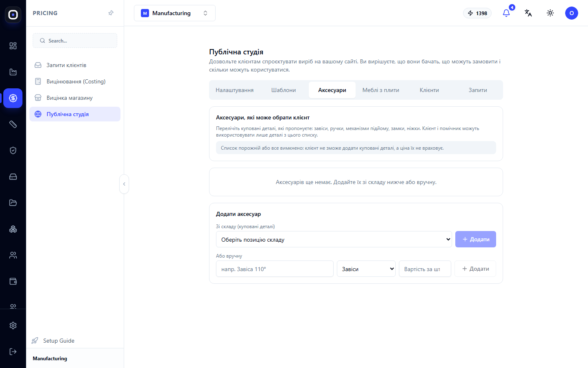Switch to the "Шаблони" tab
588x368 pixels.
coord(283,90)
